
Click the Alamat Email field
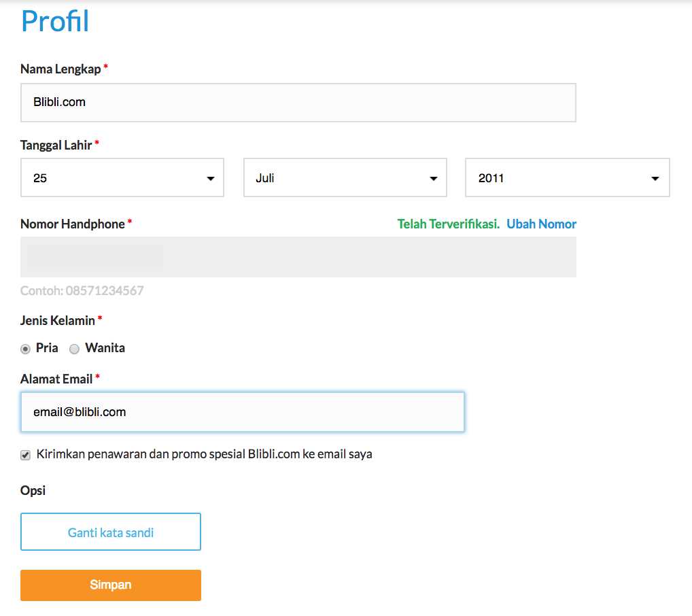tap(242, 412)
